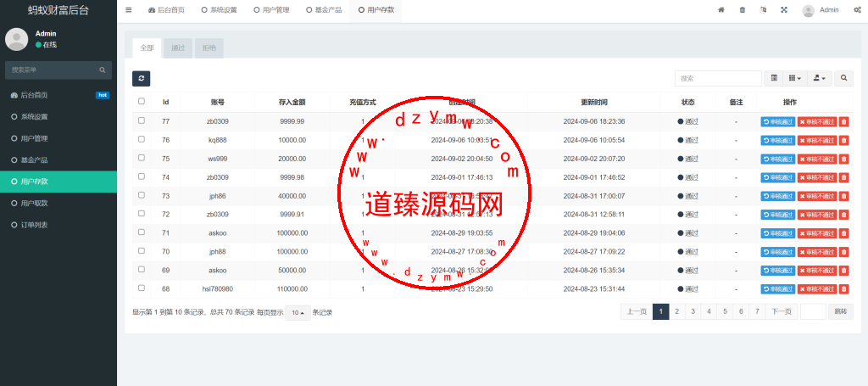The image size is (868, 386).
Task: Check the row with Id 77
Action: pos(142,120)
